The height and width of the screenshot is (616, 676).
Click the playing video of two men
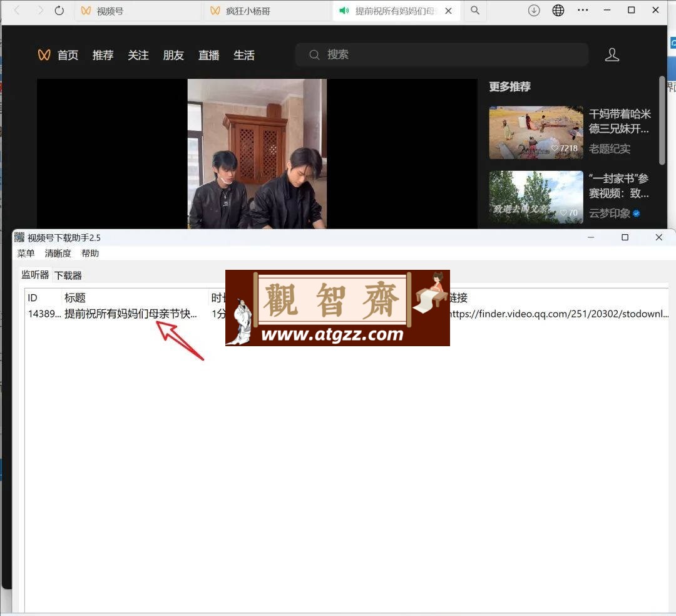[257, 153]
